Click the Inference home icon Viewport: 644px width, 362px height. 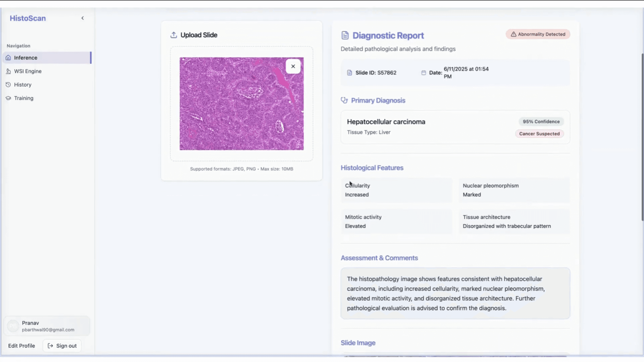pos(8,58)
